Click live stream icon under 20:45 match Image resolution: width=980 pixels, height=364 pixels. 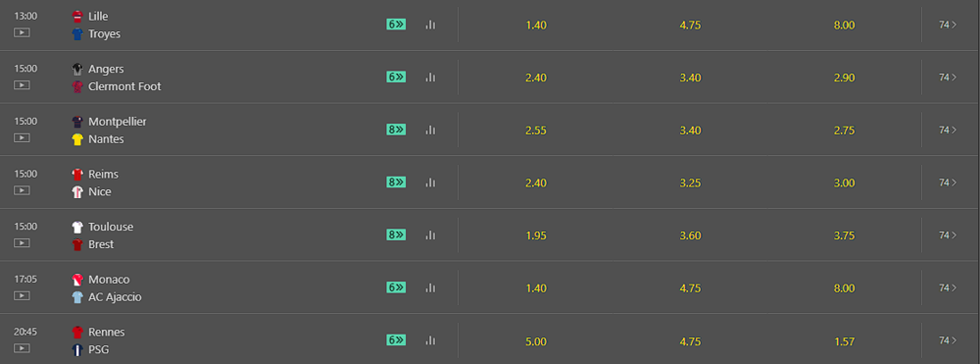pyautogui.click(x=22, y=347)
